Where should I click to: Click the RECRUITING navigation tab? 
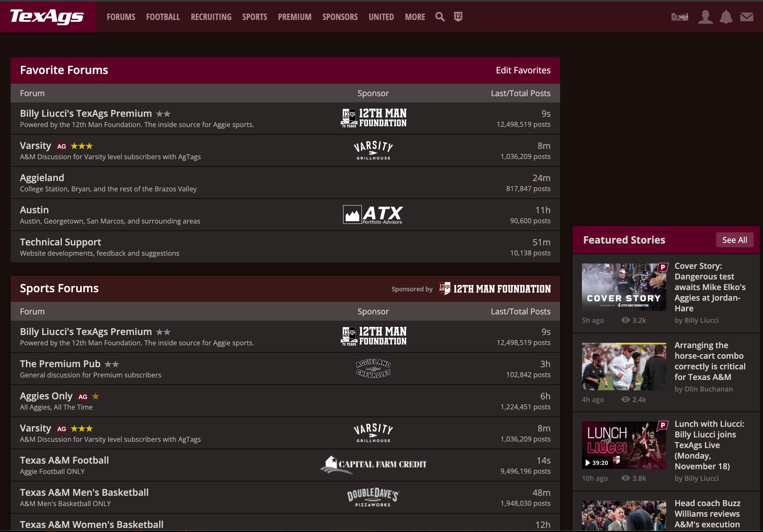[x=210, y=17]
